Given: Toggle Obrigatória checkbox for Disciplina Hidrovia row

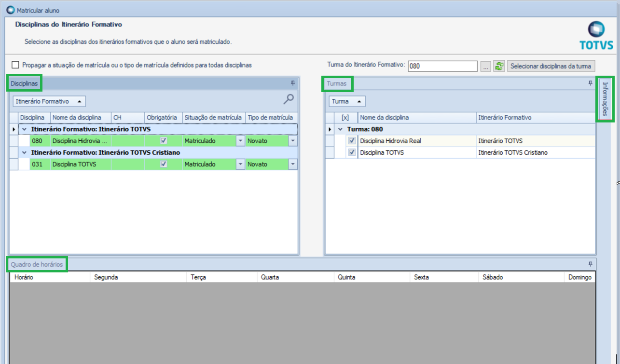Looking at the screenshot, I should click(x=164, y=141).
